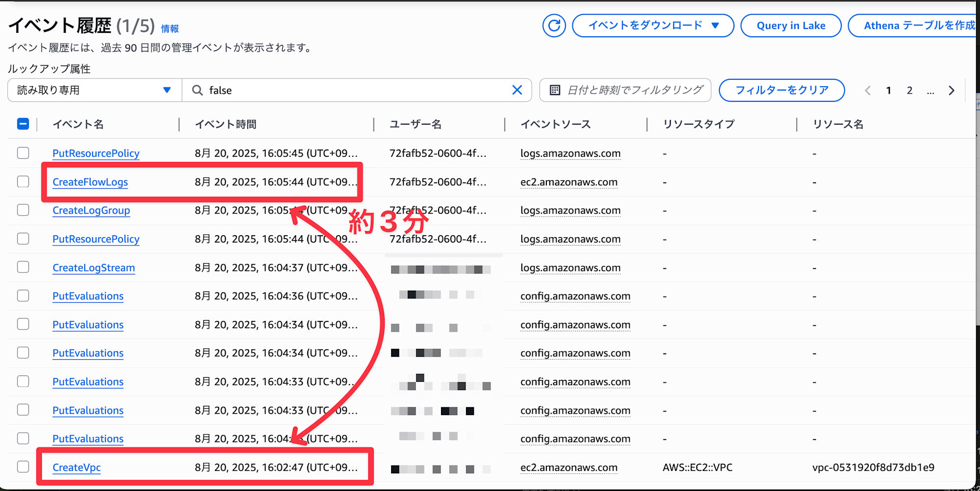Click the pagination ellipsis
980x491 pixels.
click(931, 91)
